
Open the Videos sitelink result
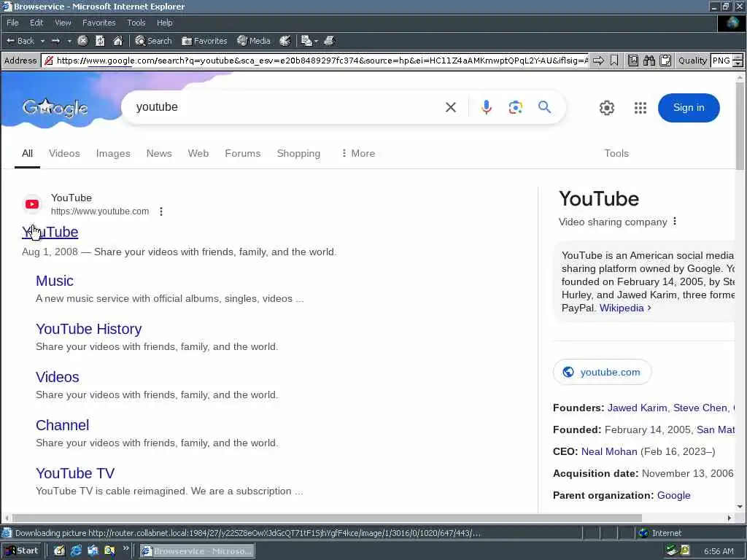coord(57,377)
